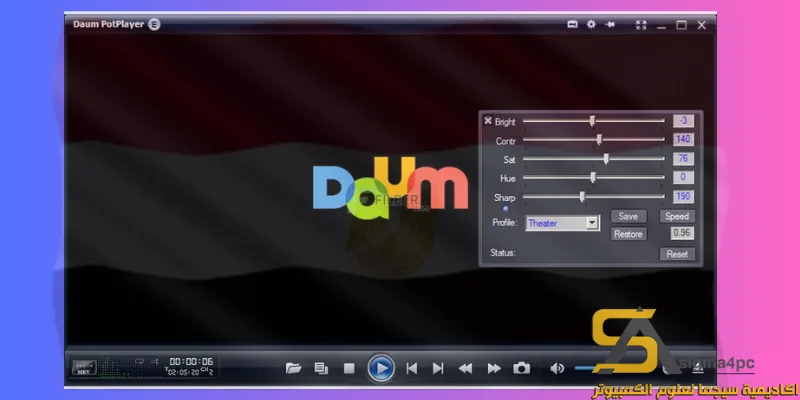Mute audio via the speaker icon
This screenshot has width=800, height=400.
(x=557, y=368)
